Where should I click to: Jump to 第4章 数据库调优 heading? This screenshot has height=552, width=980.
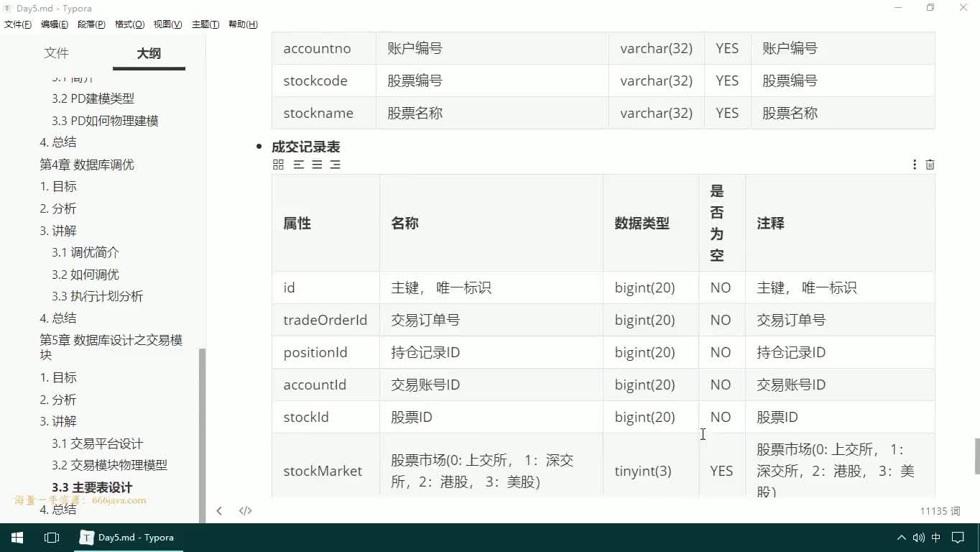pyautogui.click(x=87, y=165)
